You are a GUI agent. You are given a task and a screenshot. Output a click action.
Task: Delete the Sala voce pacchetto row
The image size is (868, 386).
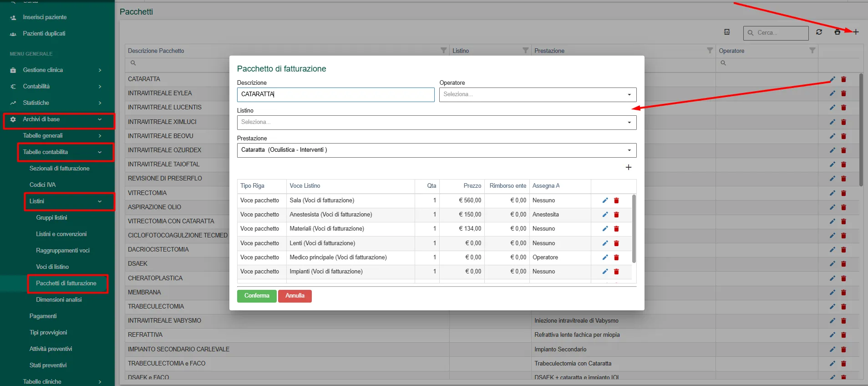click(x=616, y=200)
